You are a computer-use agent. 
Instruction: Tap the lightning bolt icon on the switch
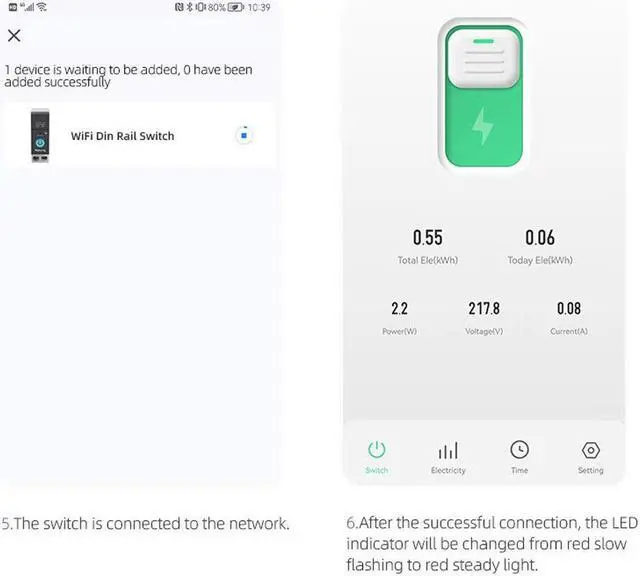pos(482,126)
